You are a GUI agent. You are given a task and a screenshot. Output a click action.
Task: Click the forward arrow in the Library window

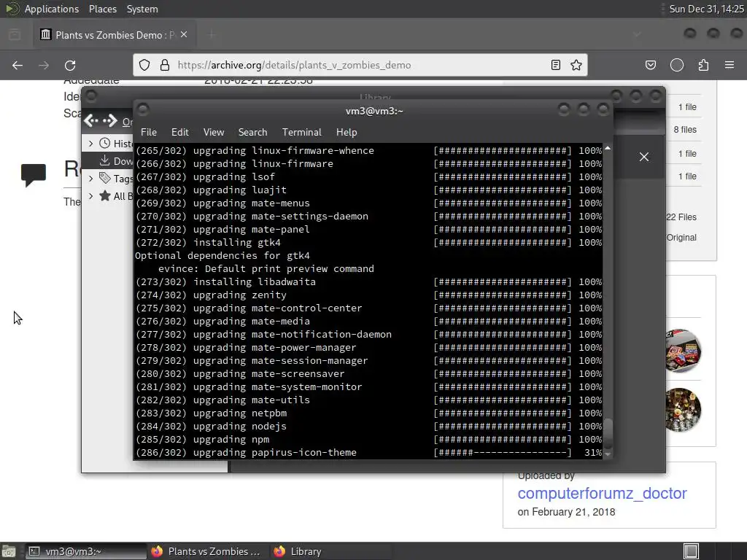click(x=110, y=121)
